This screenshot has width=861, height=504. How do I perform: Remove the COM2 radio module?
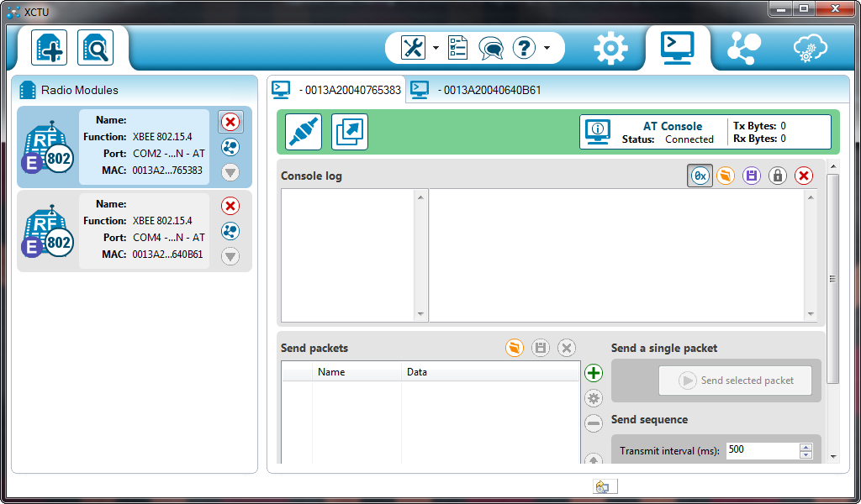pyautogui.click(x=230, y=122)
